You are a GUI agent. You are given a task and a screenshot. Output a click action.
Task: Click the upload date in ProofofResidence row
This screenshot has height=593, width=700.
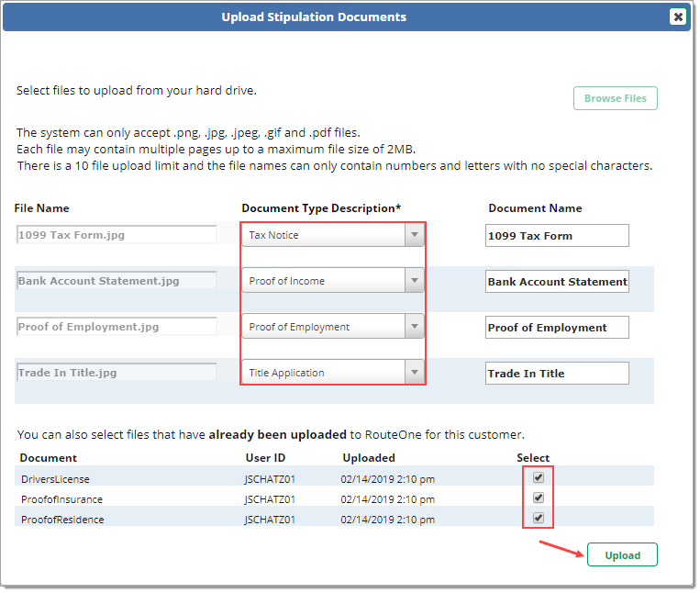click(387, 520)
